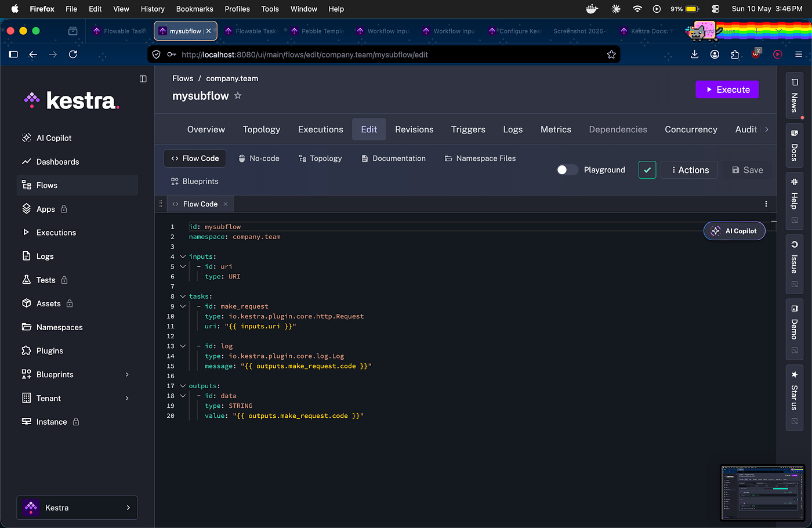Open company.team namespace breadcrumb
Viewport: 812px width, 528px height.
(x=232, y=78)
